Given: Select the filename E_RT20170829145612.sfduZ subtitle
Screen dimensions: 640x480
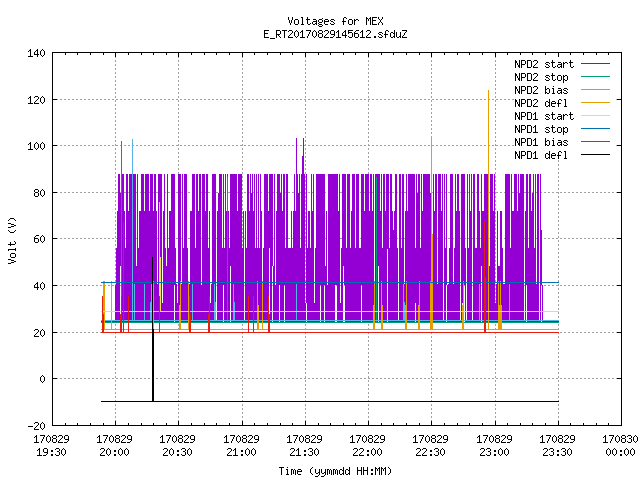Looking at the screenshot, I should click(335, 34).
